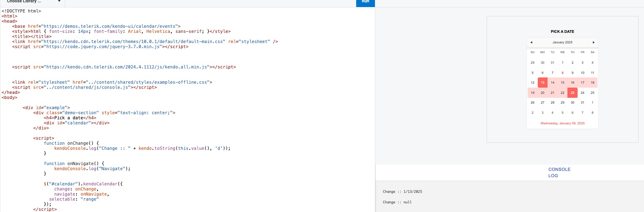The width and height of the screenshot is (644, 212).
Task: Click the Run button
Action: point(365,2)
